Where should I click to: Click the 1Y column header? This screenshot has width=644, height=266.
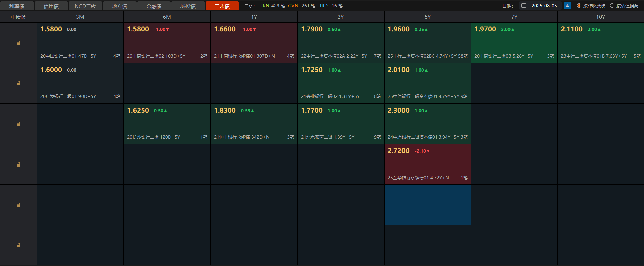[x=254, y=17]
